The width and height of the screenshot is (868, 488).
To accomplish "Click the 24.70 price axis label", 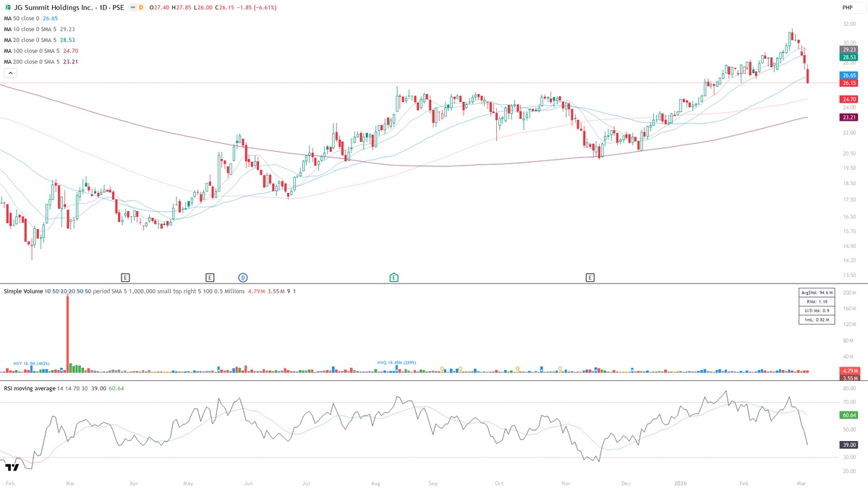I will click(x=848, y=98).
